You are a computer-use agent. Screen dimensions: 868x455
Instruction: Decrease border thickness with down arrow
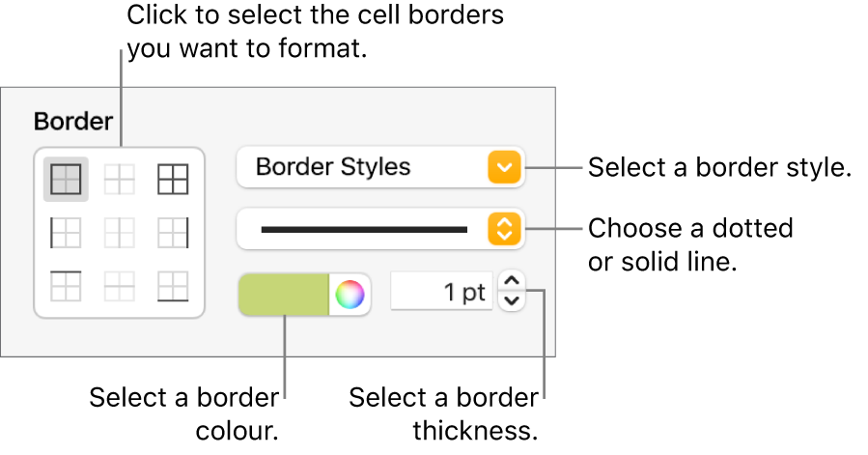pos(512,301)
